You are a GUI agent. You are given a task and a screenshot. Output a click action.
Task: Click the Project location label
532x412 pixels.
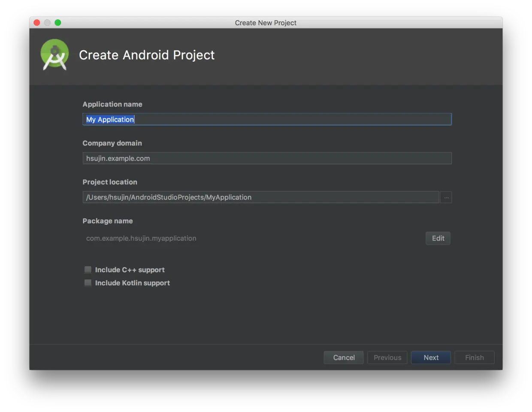click(110, 182)
